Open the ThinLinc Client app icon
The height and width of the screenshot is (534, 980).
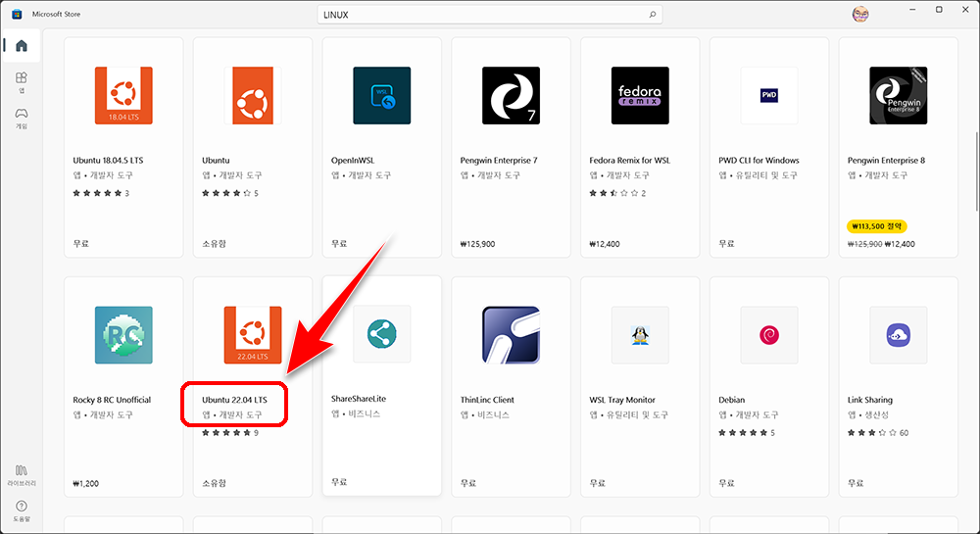pos(511,335)
